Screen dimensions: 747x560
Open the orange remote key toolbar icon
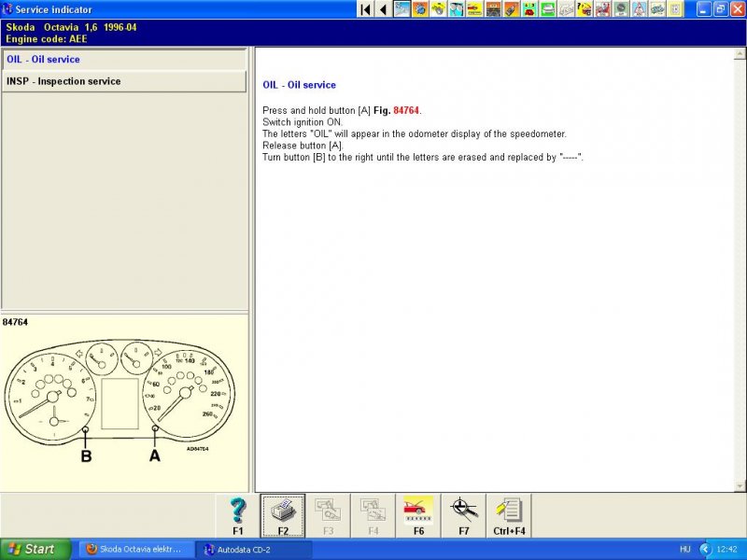pyautogui.click(x=512, y=9)
